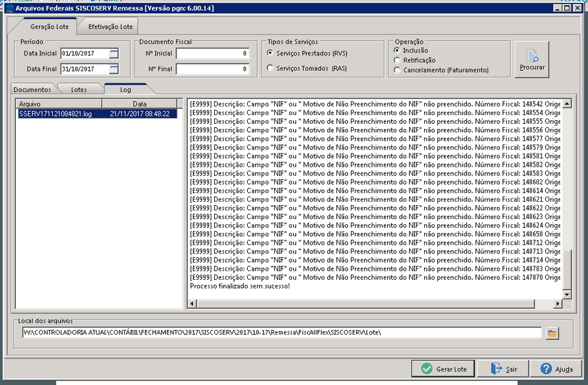Click the horizontal scrollbar thumb in log

coord(365,304)
